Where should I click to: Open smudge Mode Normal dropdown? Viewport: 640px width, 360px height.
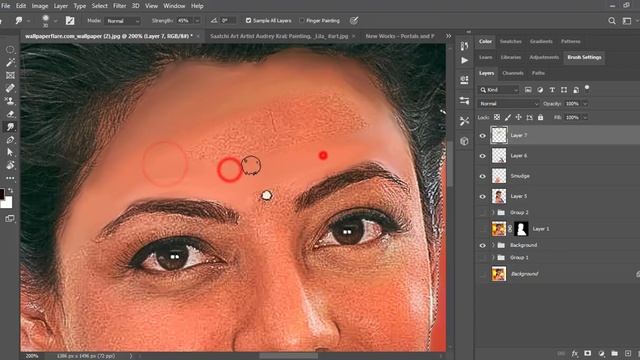(x=122, y=21)
